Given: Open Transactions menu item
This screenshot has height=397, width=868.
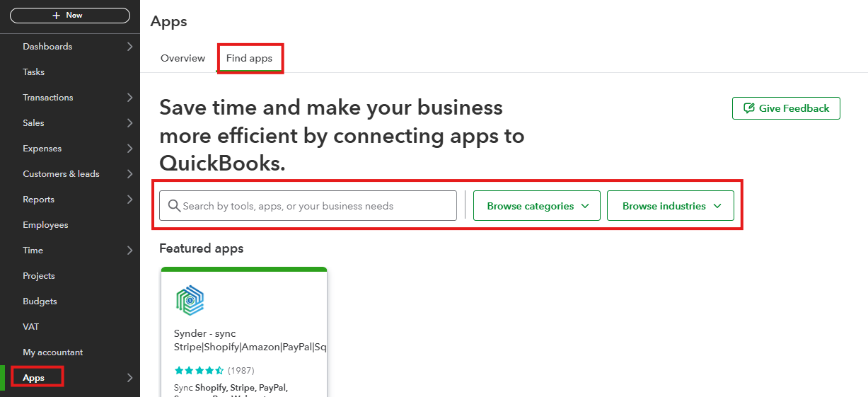Looking at the screenshot, I should coord(48,98).
